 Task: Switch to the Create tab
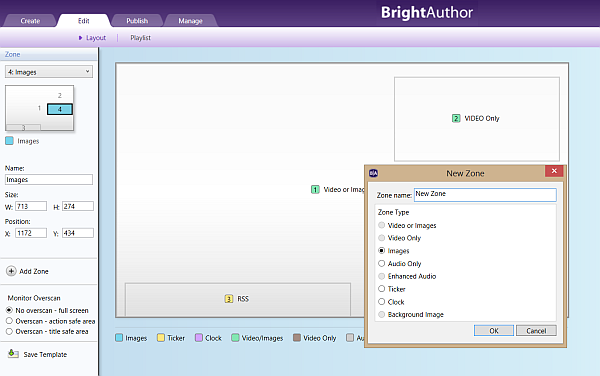30,21
